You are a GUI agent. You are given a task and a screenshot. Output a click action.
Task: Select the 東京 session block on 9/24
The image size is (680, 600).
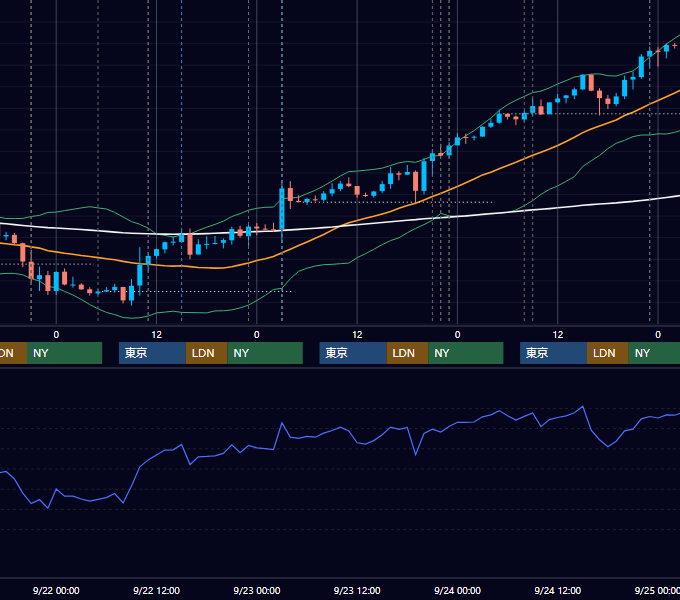[x=553, y=353]
